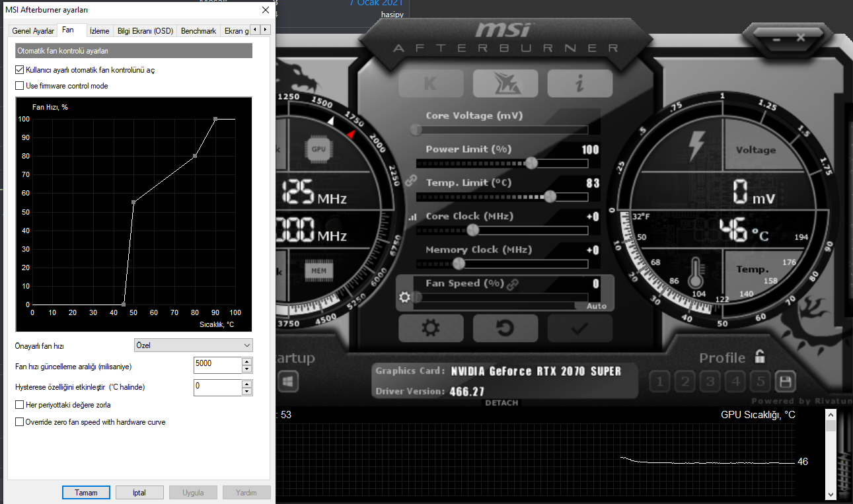Click the small gear beside Fan Speed
Image resolution: width=853 pixels, height=504 pixels.
pos(405,297)
